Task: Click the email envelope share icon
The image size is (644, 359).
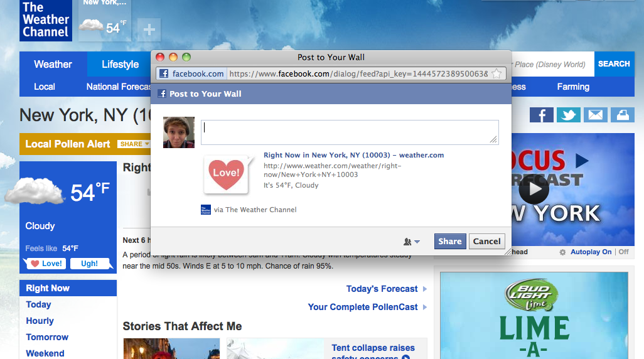Action: [x=595, y=115]
